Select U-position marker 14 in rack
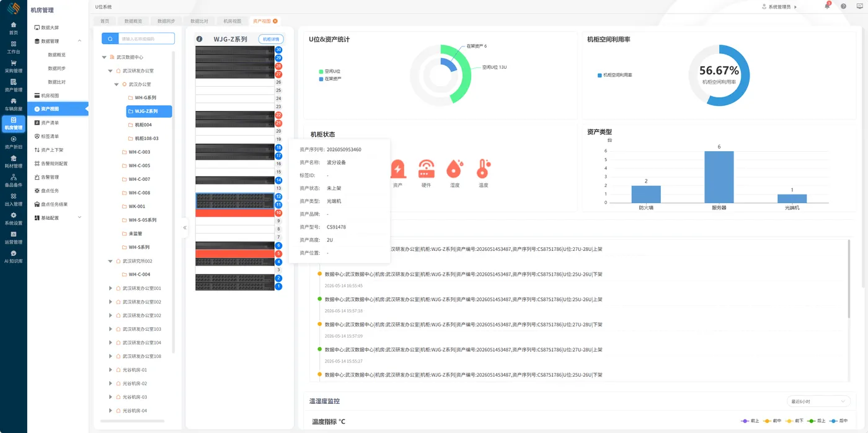The image size is (868, 433). (278, 180)
